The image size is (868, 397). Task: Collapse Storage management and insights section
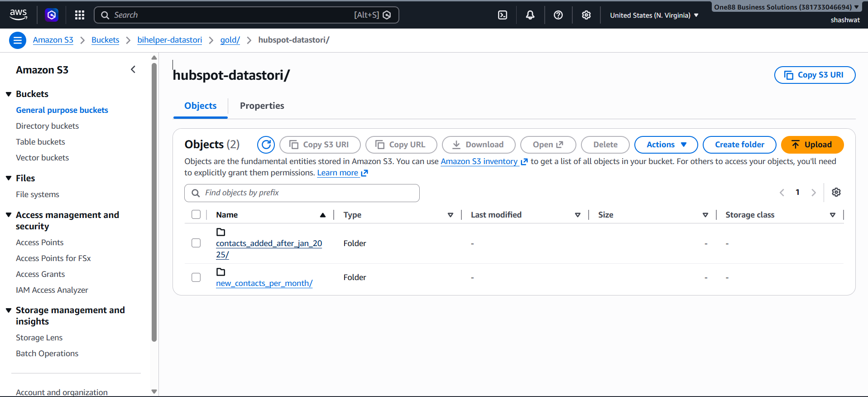9,310
